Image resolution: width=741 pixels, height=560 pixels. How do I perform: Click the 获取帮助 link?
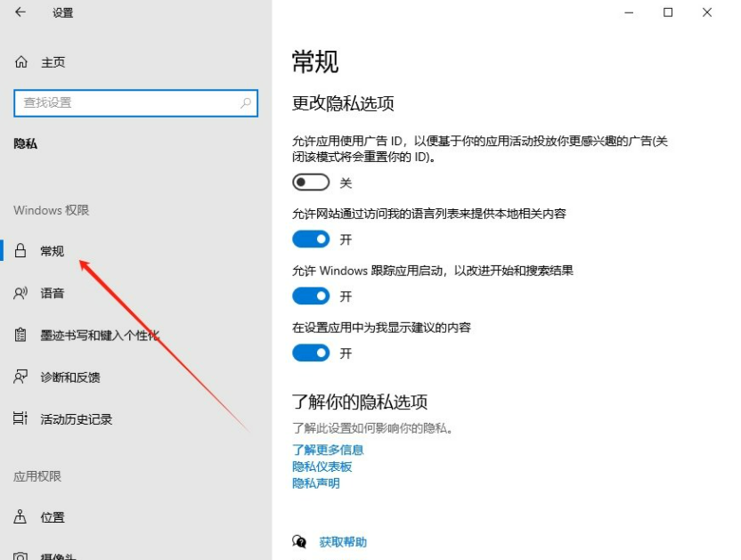tap(343, 541)
